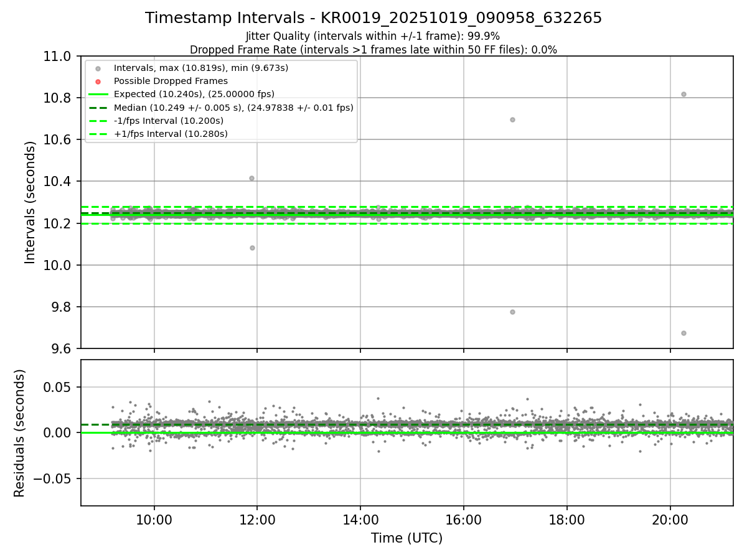Viewport: 747px width, 560px height.
Task: Click the red circle marker in the legend
Action: (x=98, y=82)
